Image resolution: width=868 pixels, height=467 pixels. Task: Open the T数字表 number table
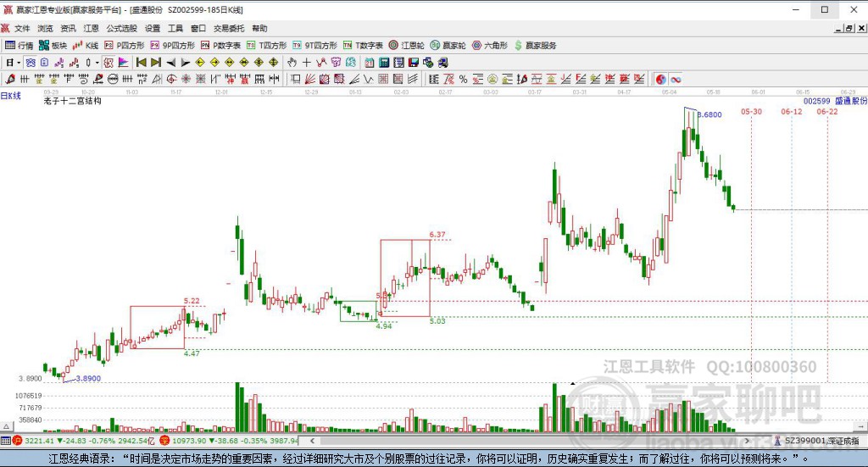[363, 46]
